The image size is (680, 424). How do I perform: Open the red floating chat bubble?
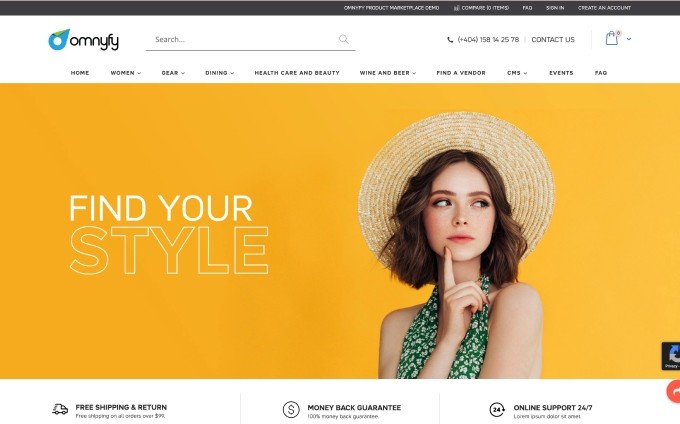tap(673, 391)
